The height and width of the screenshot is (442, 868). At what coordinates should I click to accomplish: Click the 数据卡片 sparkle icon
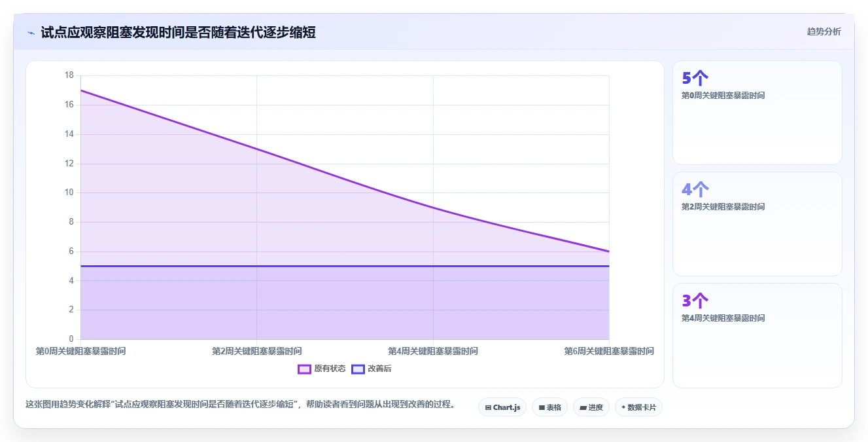(x=623, y=407)
